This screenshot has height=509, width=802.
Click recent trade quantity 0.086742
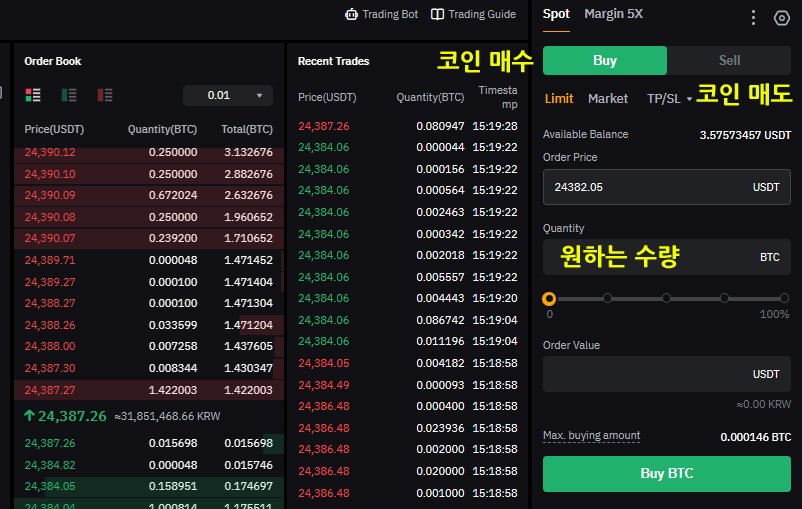[440, 320]
